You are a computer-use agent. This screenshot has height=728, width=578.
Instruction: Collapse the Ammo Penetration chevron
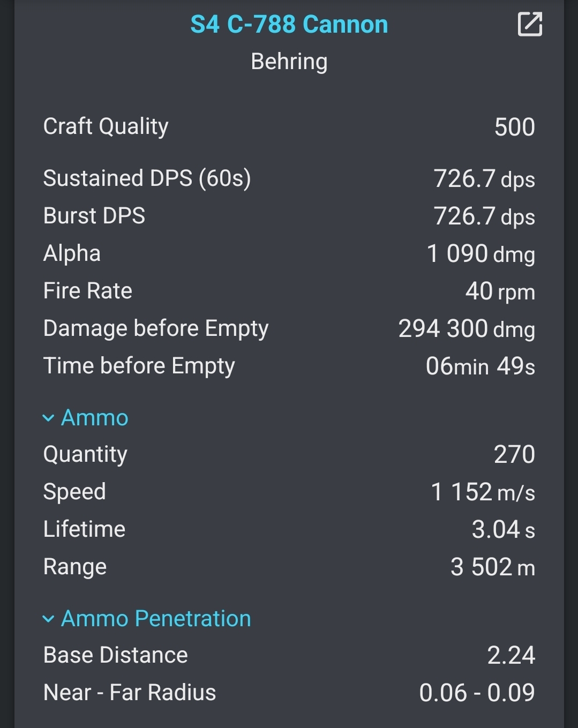click(48, 619)
